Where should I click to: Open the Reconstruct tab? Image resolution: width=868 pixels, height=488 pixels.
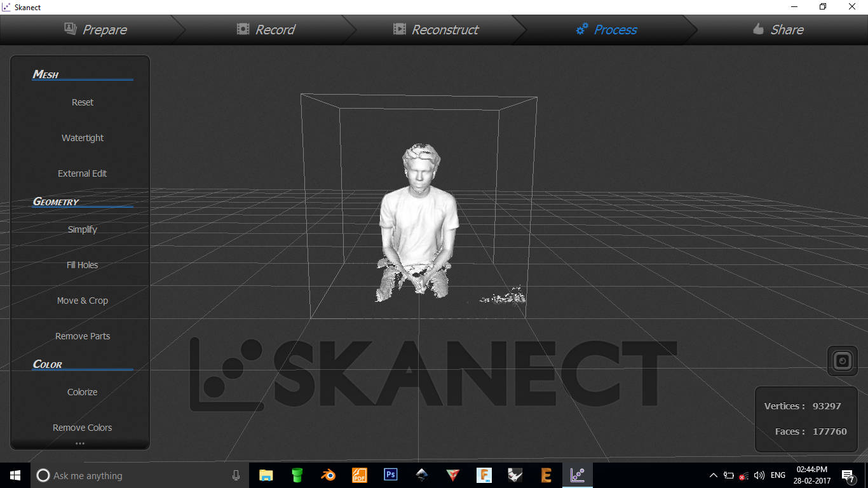click(435, 29)
